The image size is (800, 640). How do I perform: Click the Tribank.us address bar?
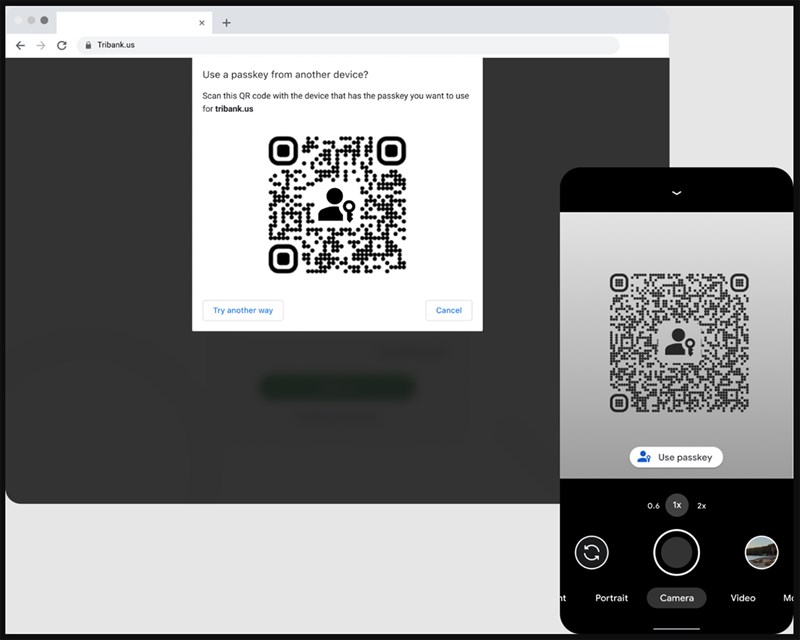click(348, 45)
